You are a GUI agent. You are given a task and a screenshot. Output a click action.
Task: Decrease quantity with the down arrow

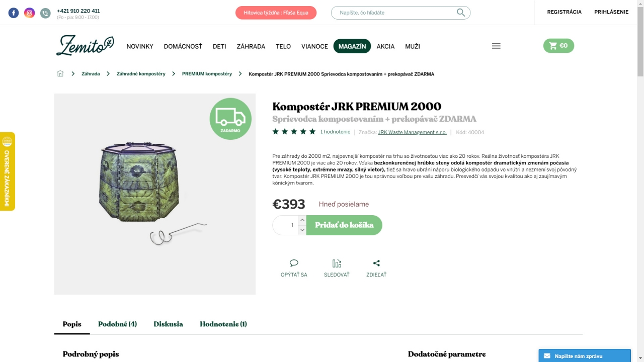click(x=302, y=230)
